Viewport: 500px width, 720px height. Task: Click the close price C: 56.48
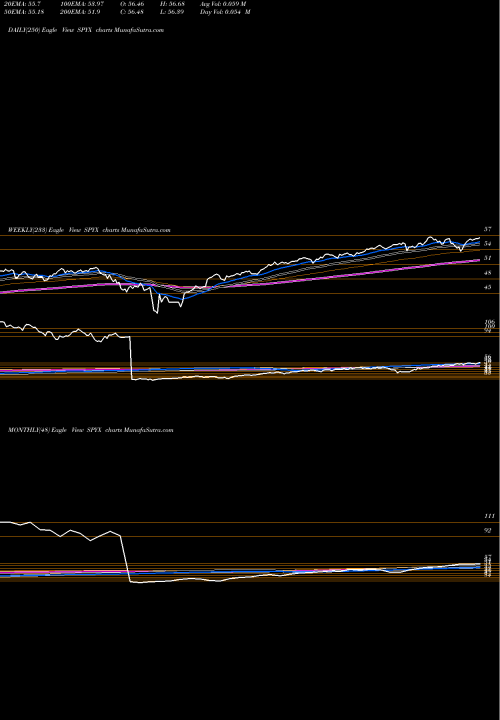(131, 11)
